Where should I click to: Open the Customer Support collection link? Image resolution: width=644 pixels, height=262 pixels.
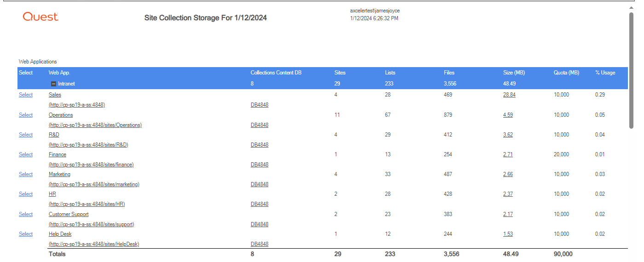click(x=69, y=214)
